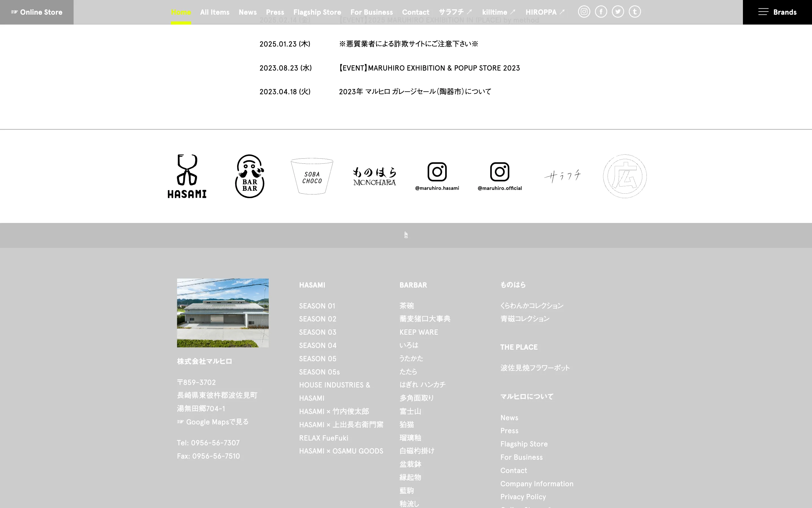Click the Tel: 0956-56-7307 number
Viewport: 812px width, 508px height.
pos(208,443)
